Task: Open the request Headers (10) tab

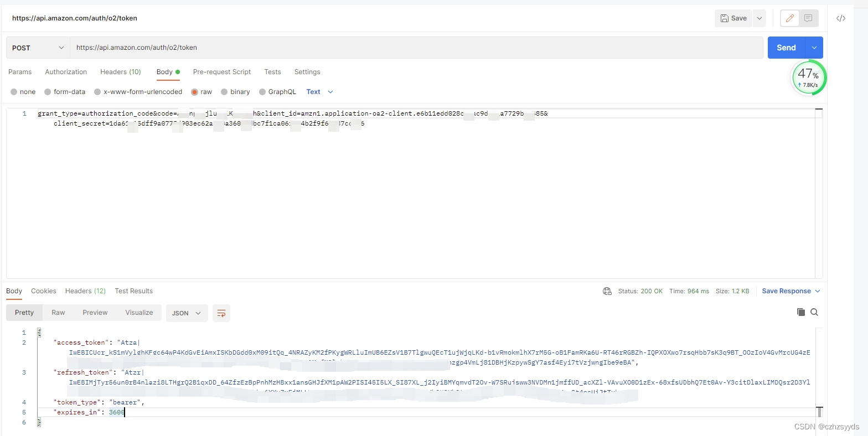Action: (121, 72)
